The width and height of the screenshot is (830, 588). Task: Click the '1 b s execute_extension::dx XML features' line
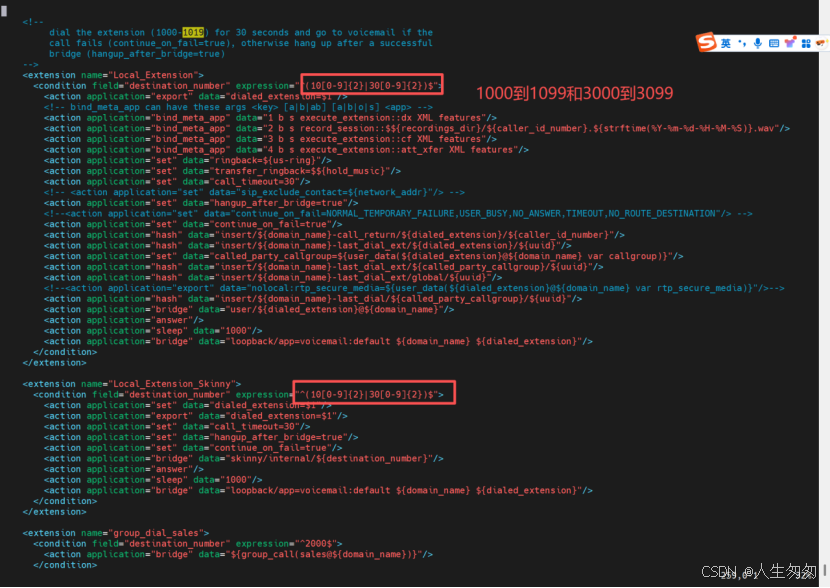[x=270, y=117]
